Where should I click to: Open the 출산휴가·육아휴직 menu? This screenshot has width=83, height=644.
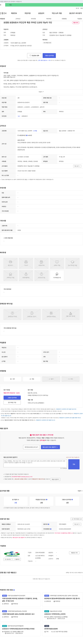(x=75, y=13)
